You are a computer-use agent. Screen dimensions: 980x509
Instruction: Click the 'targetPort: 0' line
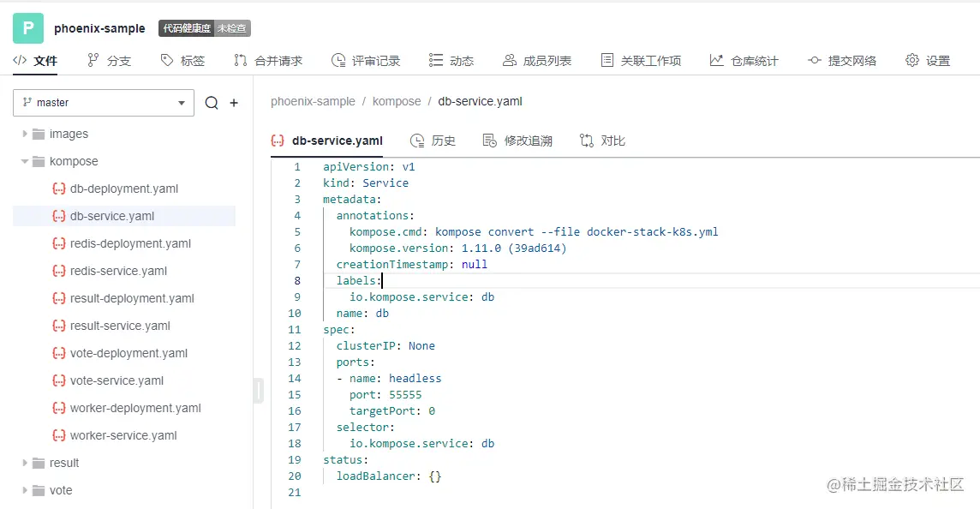tap(392, 410)
